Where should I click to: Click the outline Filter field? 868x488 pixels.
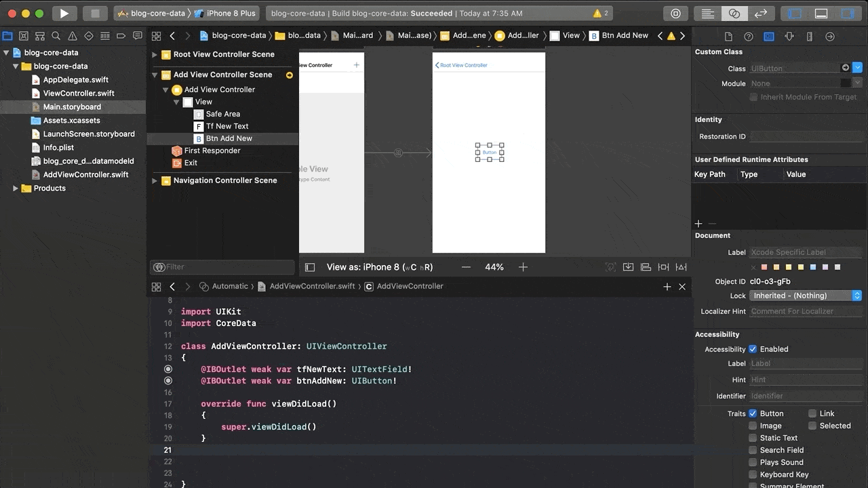point(222,267)
